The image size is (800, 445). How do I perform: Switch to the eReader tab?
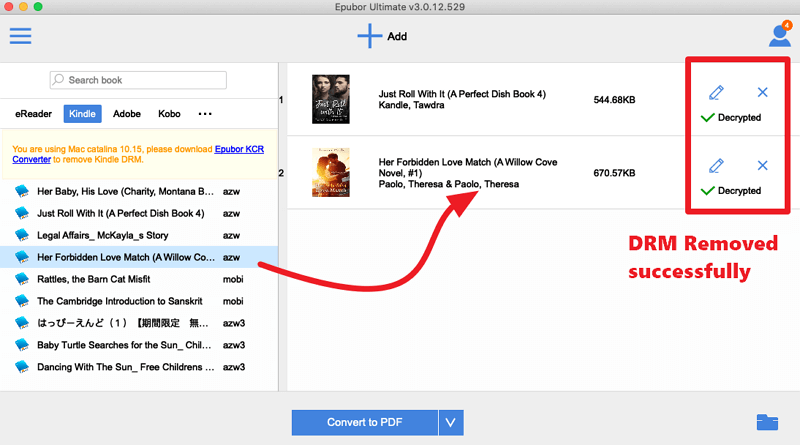(x=33, y=114)
